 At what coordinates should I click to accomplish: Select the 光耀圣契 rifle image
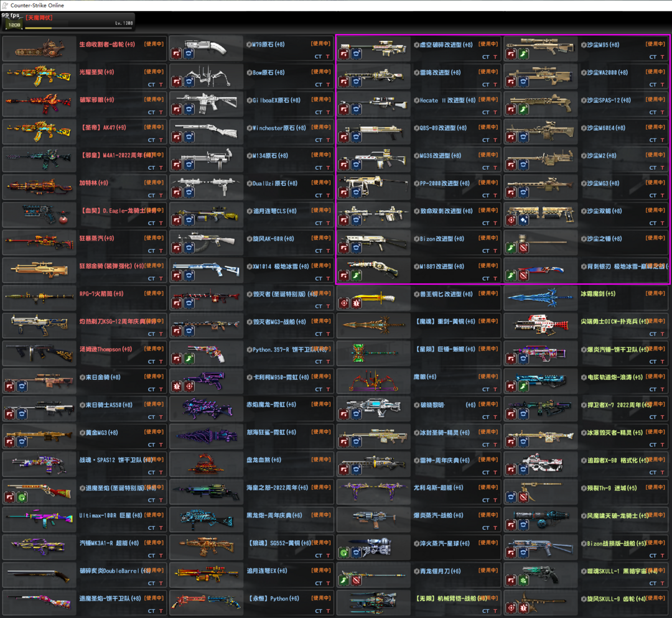pyautogui.click(x=39, y=76)
